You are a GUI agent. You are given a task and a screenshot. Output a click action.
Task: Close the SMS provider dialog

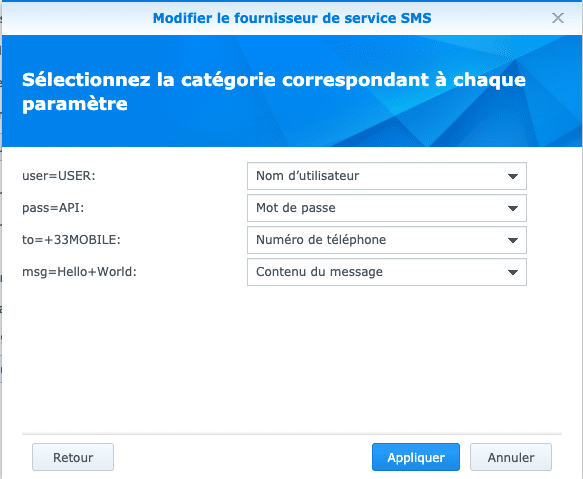558,18
